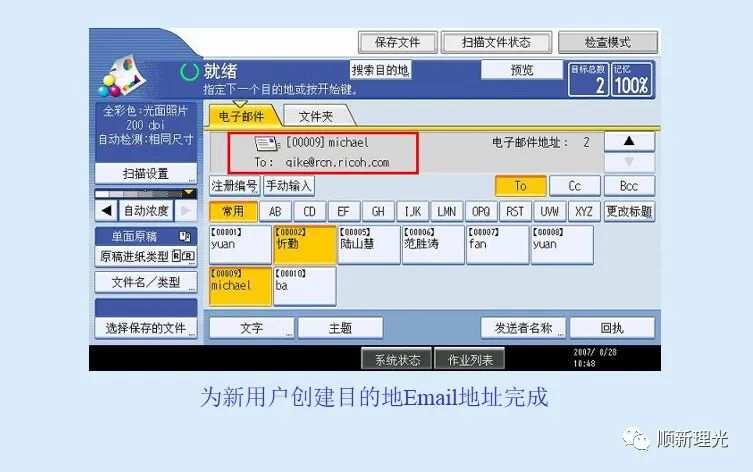Deselect destination 00002 忻勤
Image resolution: width=753 pixels, height=472 pixels.
(x=304, y=244)
